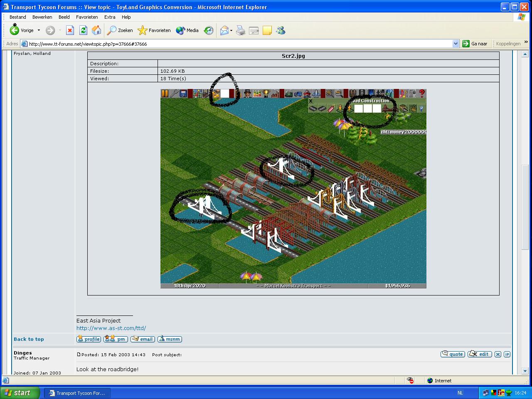Click the small post icon before Posted date
This screenshot has height=399, width=532.
pyautogui.click(x=79, y=355)
